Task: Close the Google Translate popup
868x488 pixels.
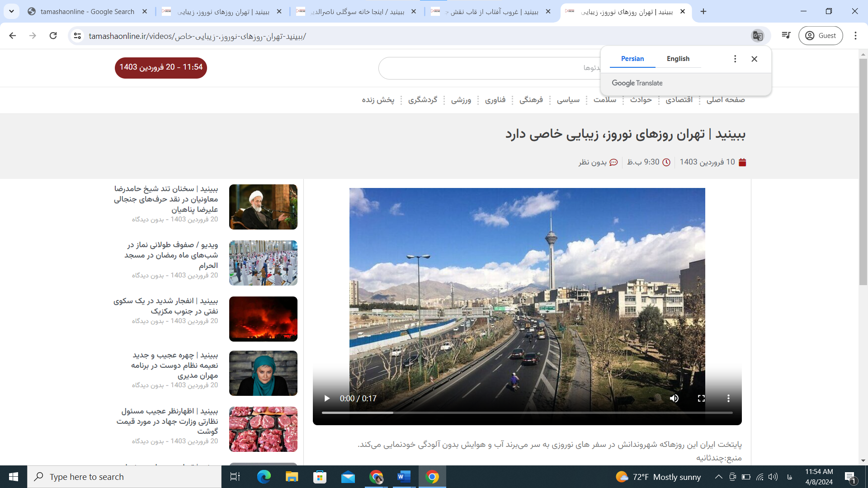Action: (754, 59)
